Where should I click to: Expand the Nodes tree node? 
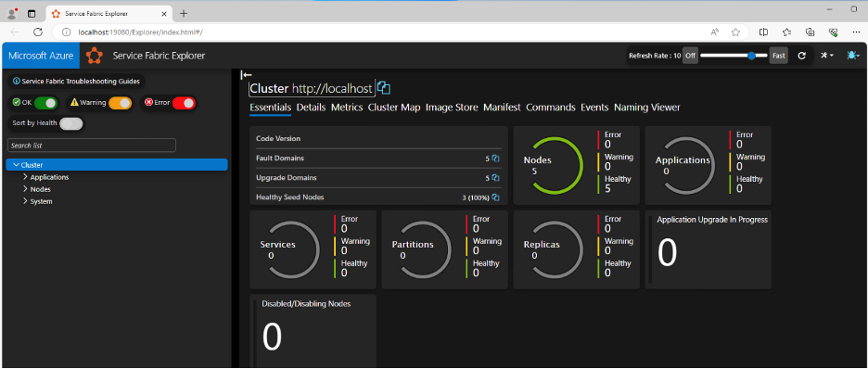click(25, 189)
